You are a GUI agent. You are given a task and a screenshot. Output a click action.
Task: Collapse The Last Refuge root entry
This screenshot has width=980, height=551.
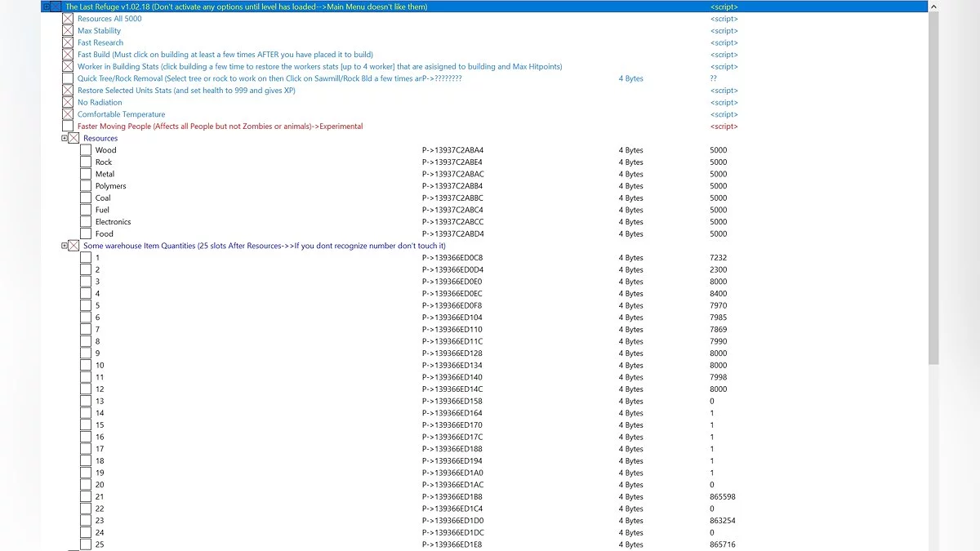pyautogui.click(x=46, y=7)
